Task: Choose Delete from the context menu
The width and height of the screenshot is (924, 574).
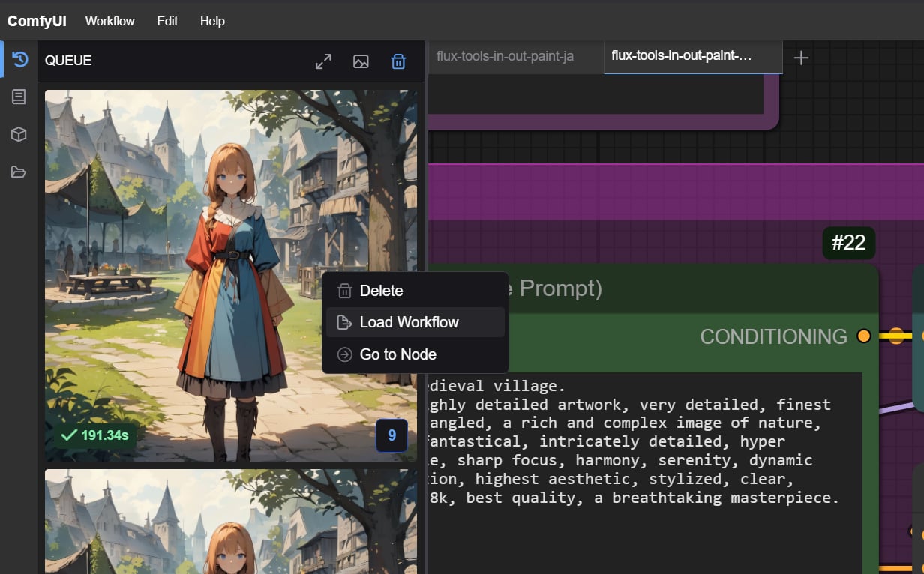Action: tap(415, 291)
